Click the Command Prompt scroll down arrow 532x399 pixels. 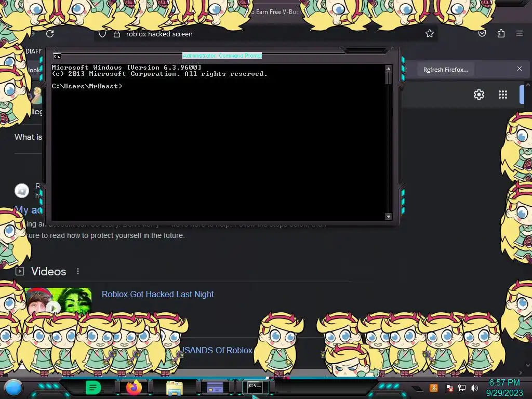388,216
